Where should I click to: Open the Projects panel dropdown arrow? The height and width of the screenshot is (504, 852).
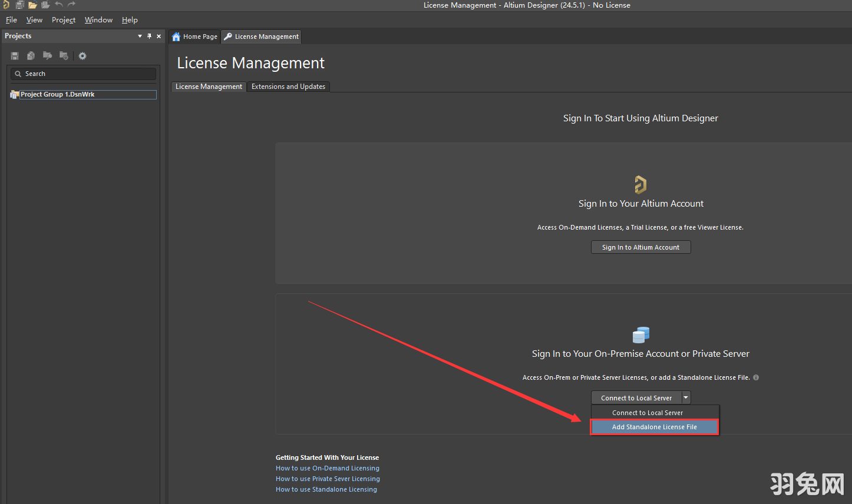point(140,36)
